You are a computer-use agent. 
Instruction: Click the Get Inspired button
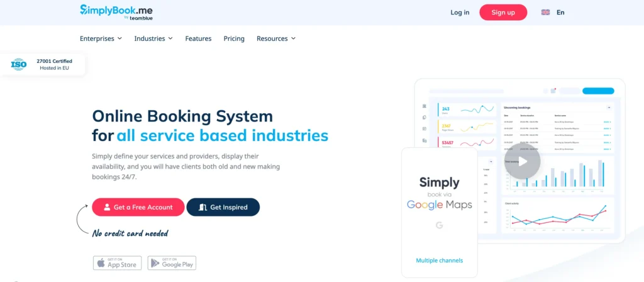223,207
